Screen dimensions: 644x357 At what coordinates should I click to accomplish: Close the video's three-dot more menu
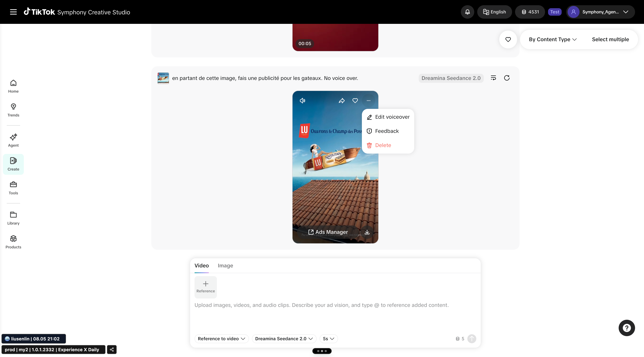click(369, 100)
